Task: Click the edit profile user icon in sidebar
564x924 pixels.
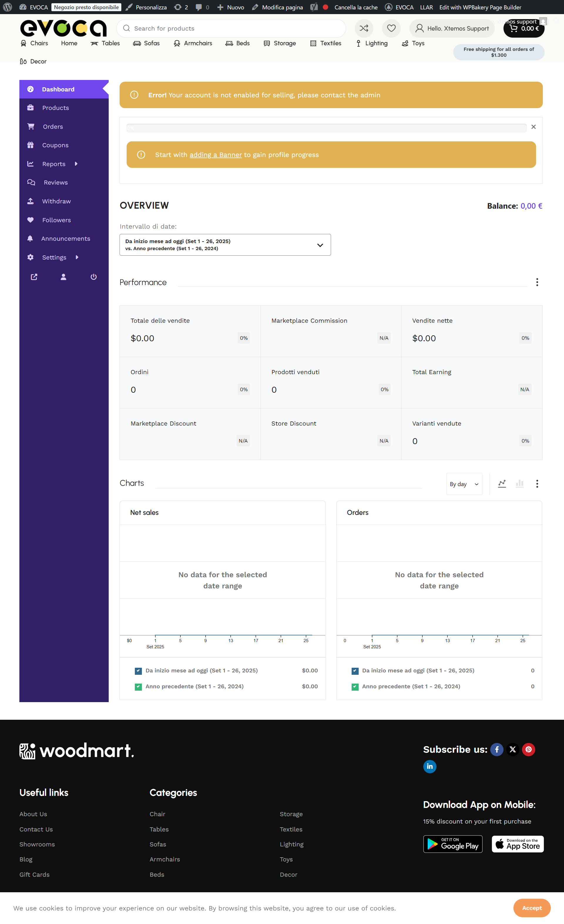Action: point(63,277)
